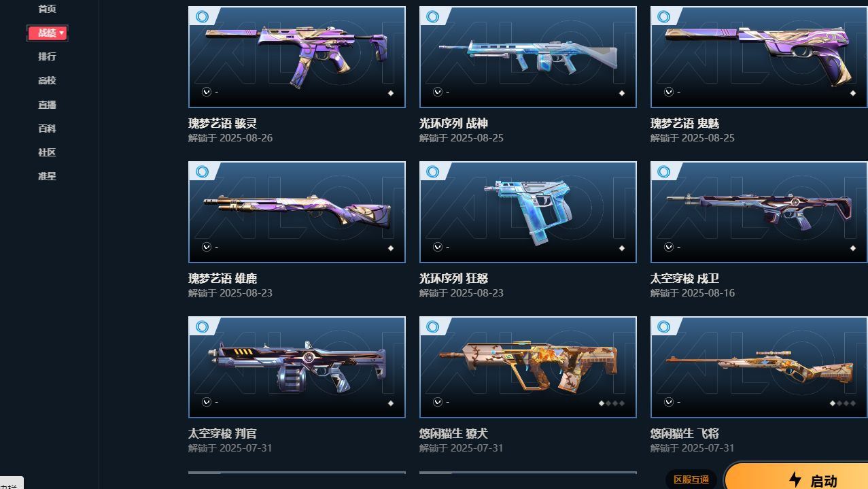868x489 pixels.
Task: Select level diamonds on 悠闲猫生 獠犬 skin
Action: (611, 403)
